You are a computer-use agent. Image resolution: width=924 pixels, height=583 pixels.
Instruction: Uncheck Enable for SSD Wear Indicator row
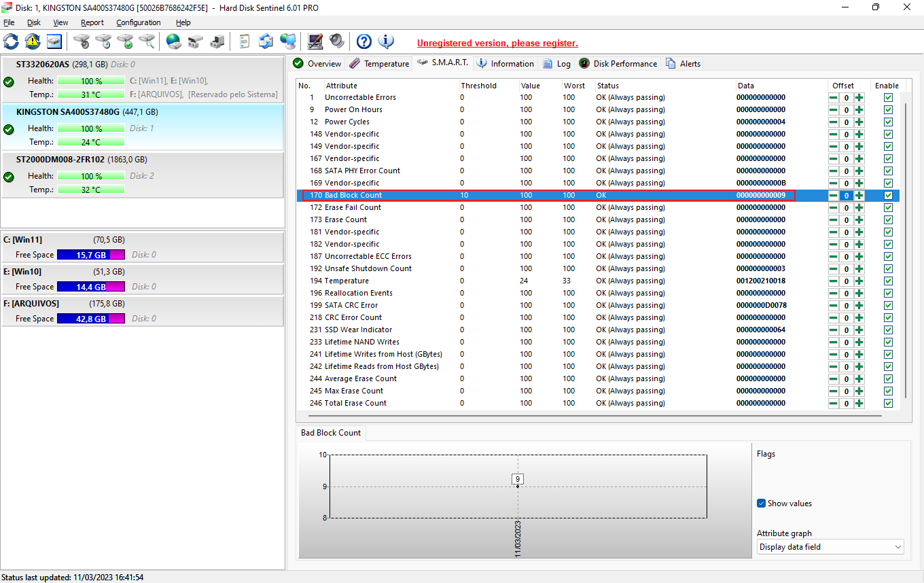pos(888,330)
